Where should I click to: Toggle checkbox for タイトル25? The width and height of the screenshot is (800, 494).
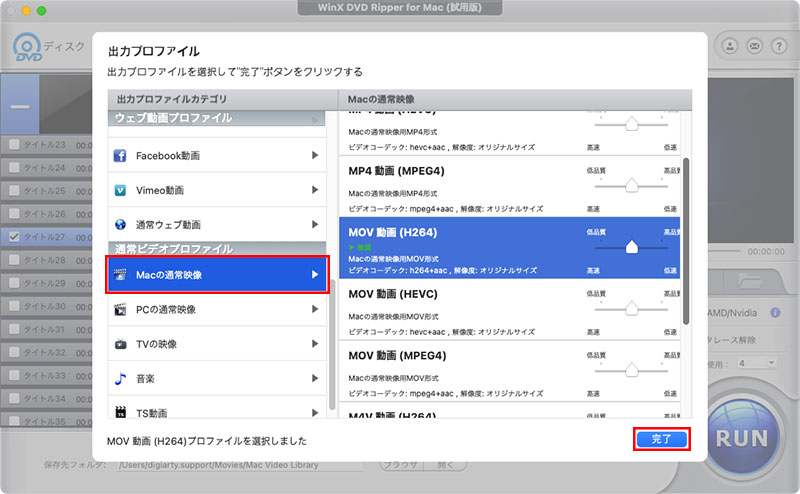tap(14, 190)
